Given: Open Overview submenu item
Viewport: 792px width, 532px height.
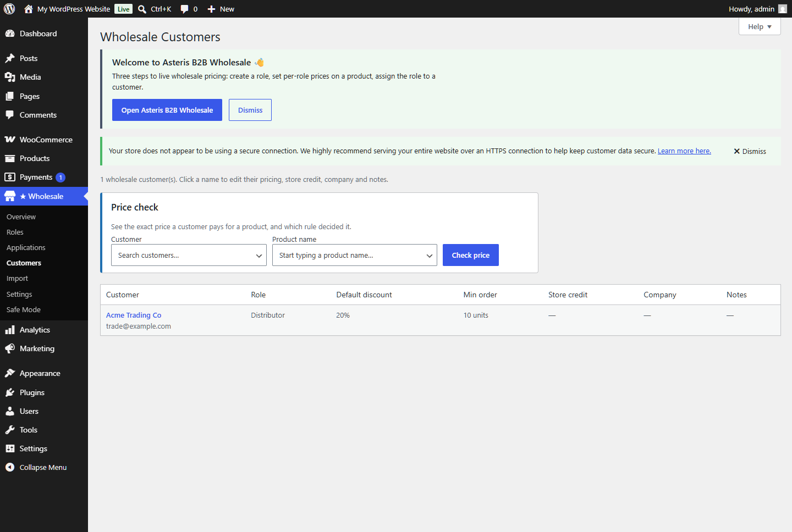Looking at the screenshot, I should click(21, 217).
